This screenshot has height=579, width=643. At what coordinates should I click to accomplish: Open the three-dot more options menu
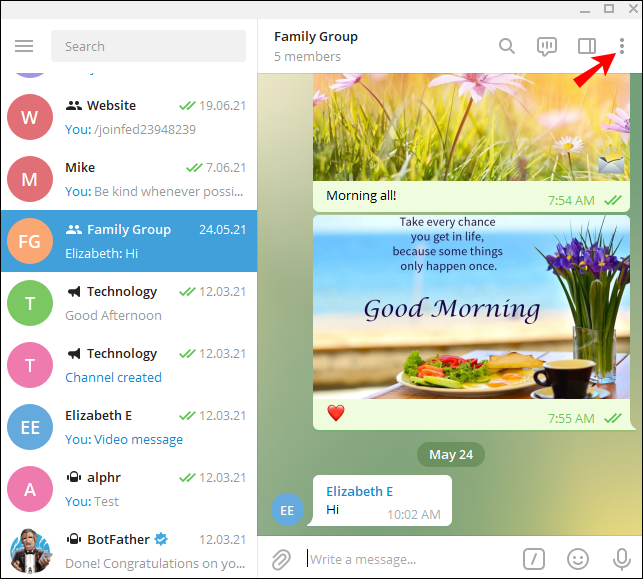[x=622, y=46]
